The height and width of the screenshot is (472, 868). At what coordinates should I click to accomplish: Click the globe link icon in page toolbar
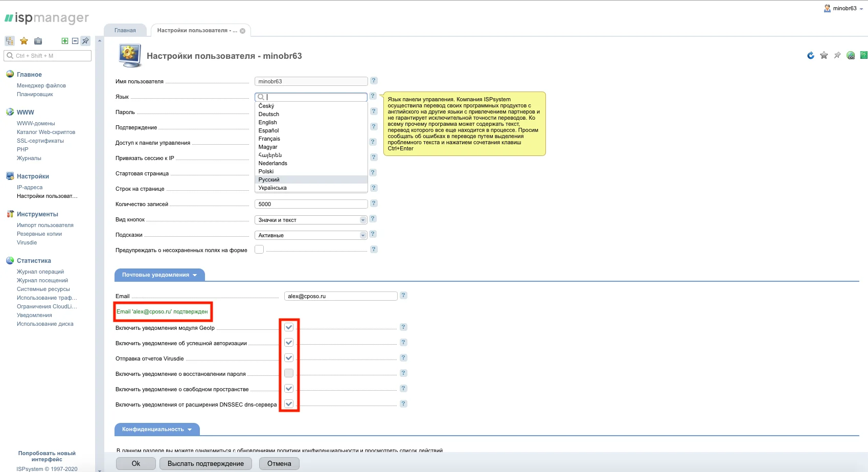coord(851,56)
